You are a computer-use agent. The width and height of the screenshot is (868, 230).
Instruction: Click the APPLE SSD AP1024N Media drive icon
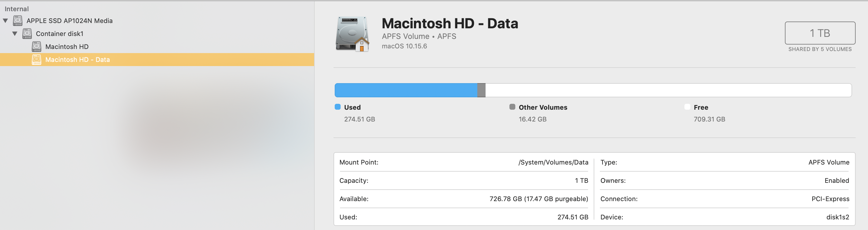coord(17,21)
